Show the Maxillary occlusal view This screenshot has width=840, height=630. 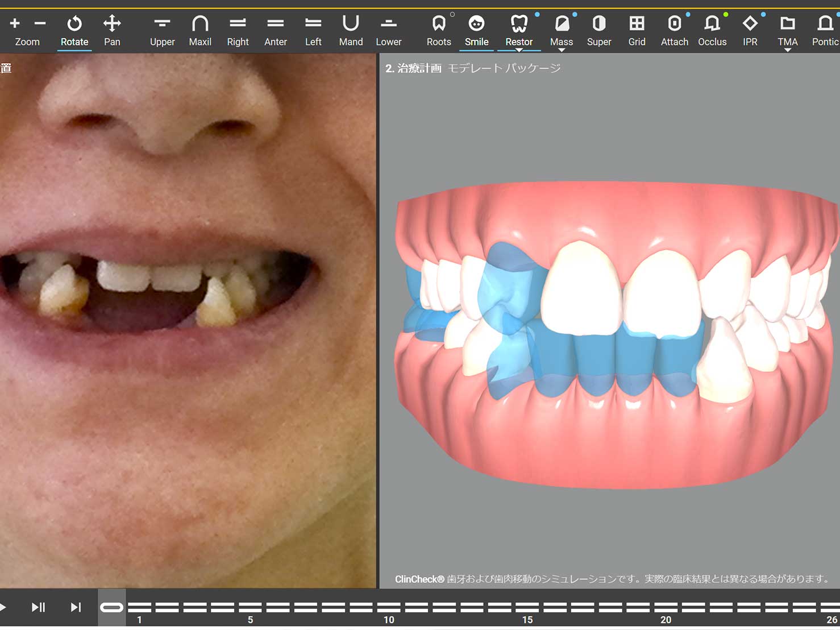pos(200,31)
